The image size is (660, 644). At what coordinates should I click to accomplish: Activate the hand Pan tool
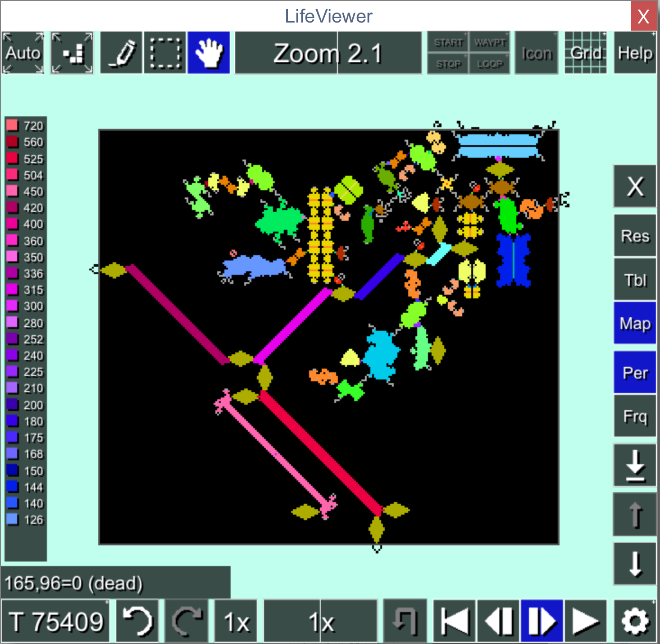[x=209, y=53]
